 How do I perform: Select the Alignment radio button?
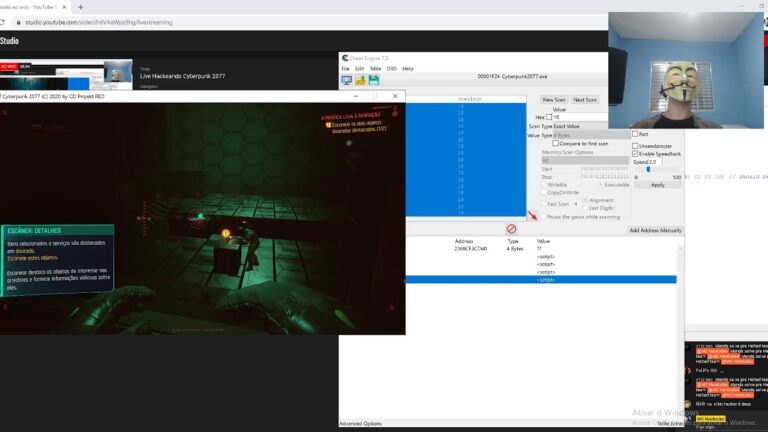(x=586, y=200)
